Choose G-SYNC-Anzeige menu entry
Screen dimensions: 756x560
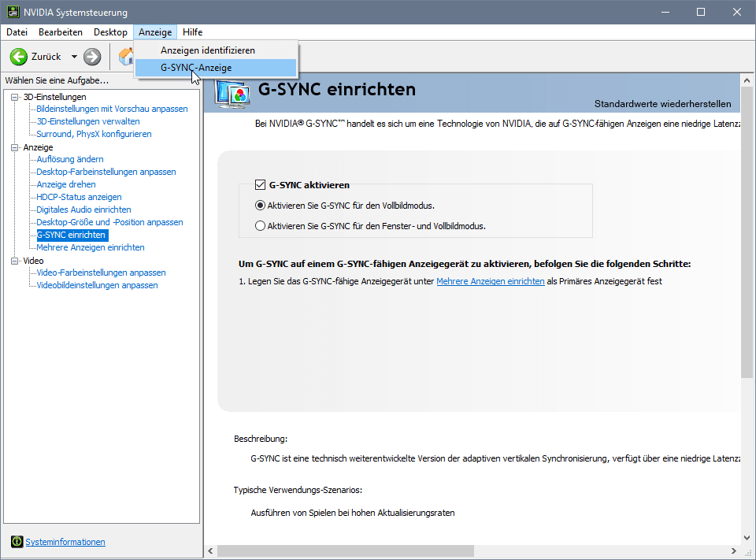tap(216, 68)
